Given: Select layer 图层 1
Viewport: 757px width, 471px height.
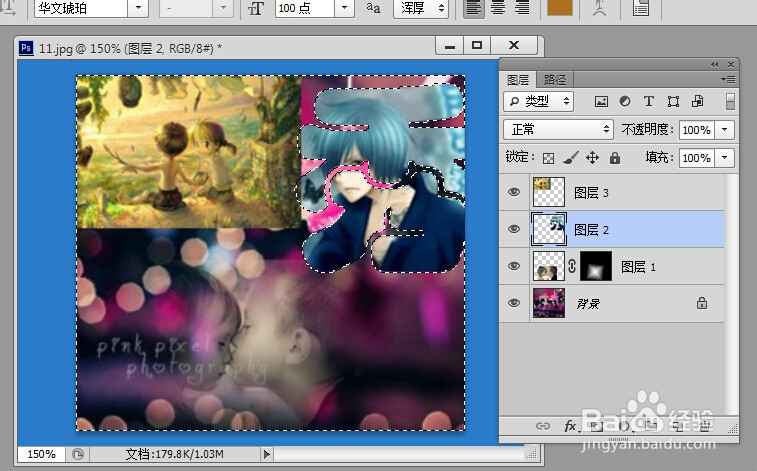Looking at the screenshot, I should coord(612,266).
